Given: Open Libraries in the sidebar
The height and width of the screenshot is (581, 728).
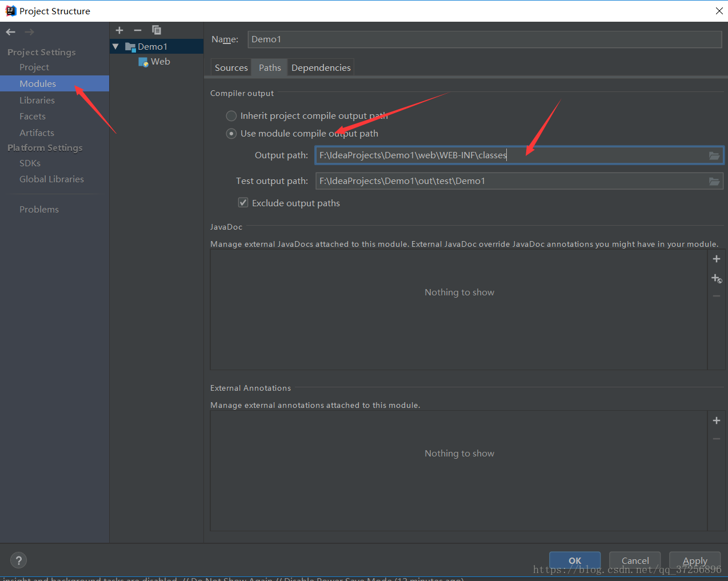Looking at the screenshot, I should tap(37, 100).
